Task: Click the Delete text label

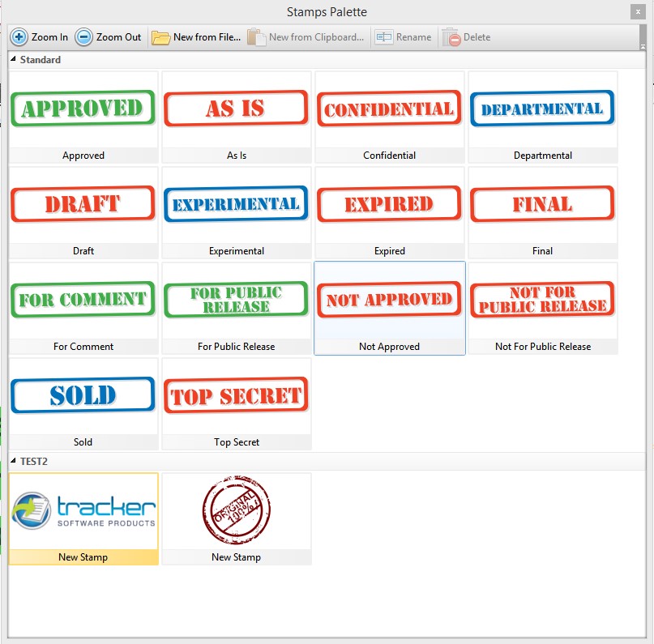Action: (477, 37)
